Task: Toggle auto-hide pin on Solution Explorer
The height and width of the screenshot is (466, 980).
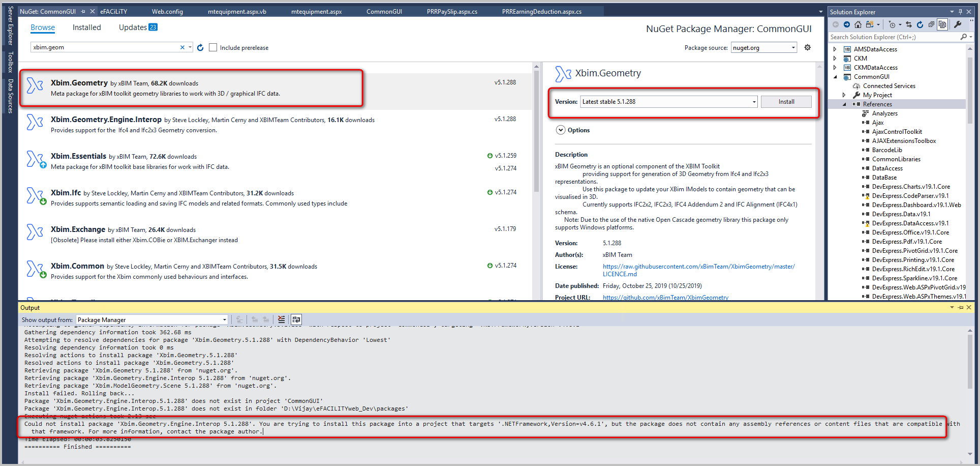Action: (x=960, y=11)
